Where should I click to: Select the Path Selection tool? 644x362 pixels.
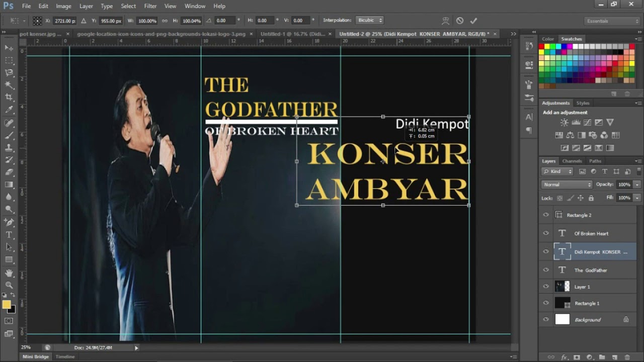click(x=9, y=247)
